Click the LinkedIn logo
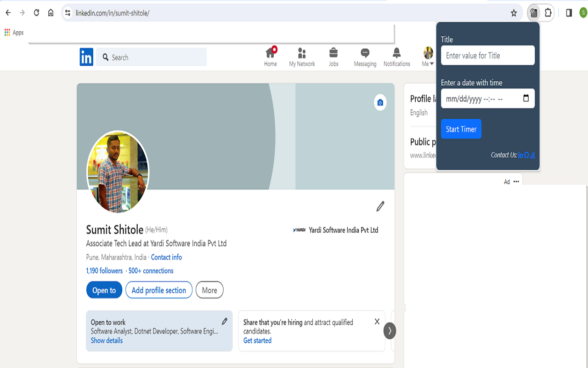588x368 pixels. pos(86,57)
